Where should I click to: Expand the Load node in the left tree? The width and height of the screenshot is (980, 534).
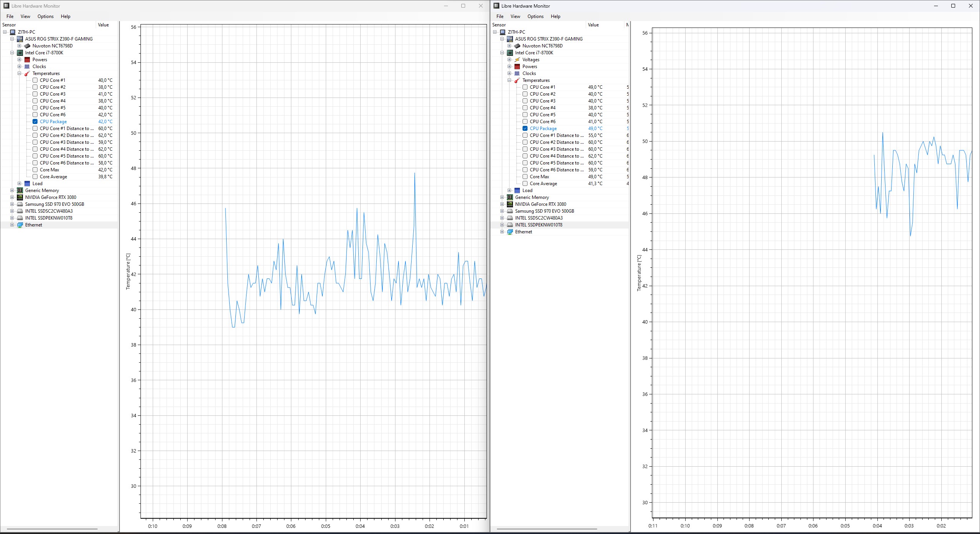[x=20, y=183]
